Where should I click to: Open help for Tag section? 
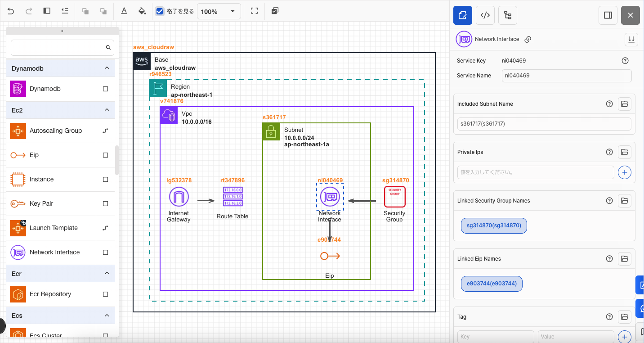tap(609, 317)
